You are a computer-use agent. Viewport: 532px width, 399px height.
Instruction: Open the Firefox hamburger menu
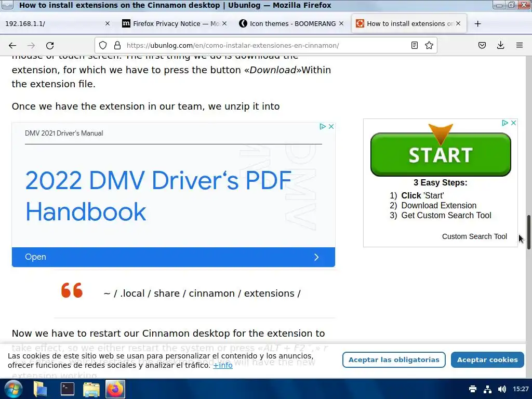520,45
